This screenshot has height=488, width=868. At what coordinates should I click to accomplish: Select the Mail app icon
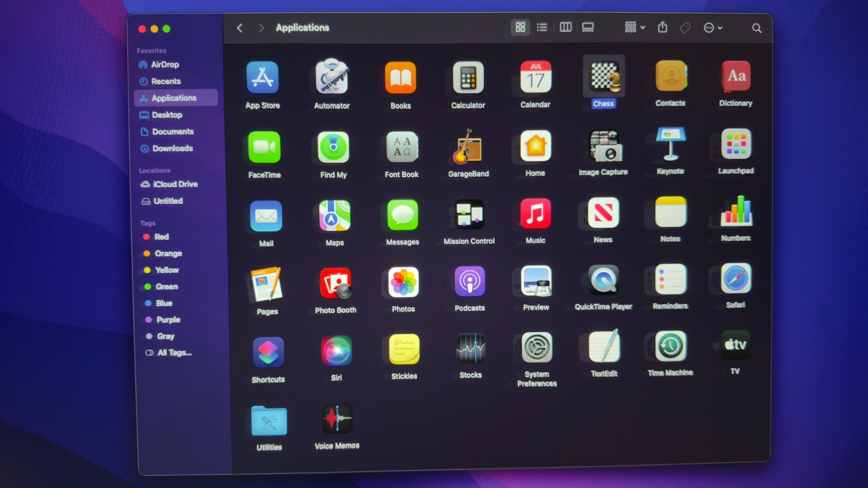[x=266, y=216]
